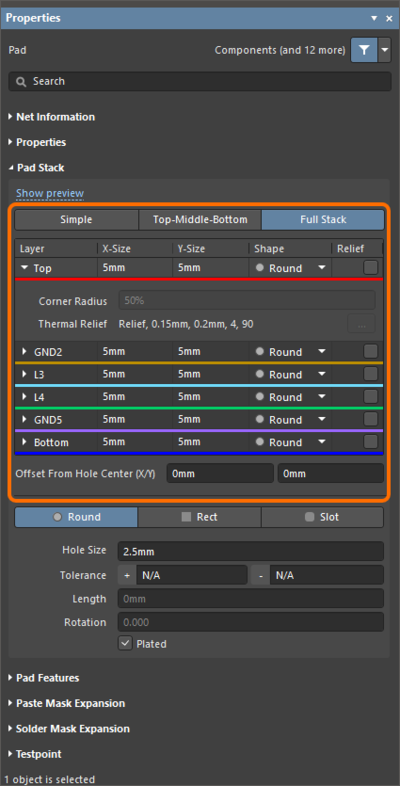Image resolution: width=400 pixels, height=786 pixels.
Task: Click the plus tolerance field
Action: (192, 575)
